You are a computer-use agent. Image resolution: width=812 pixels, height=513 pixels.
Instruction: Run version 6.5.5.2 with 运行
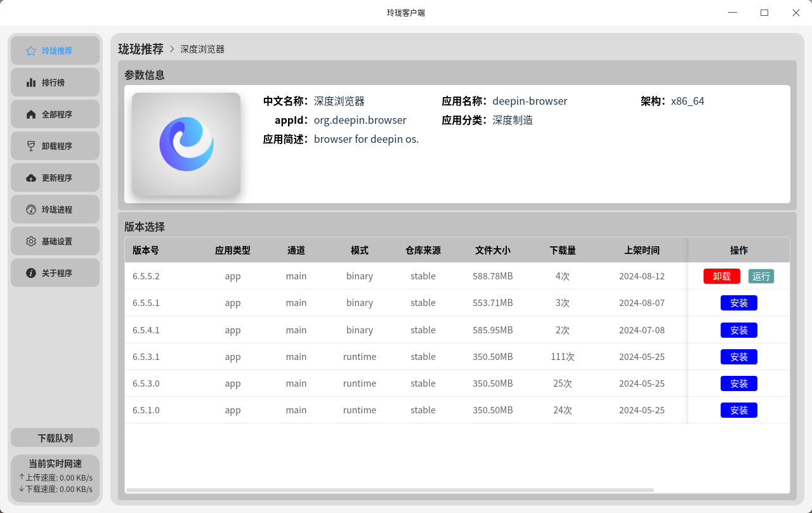pos(761,276)
